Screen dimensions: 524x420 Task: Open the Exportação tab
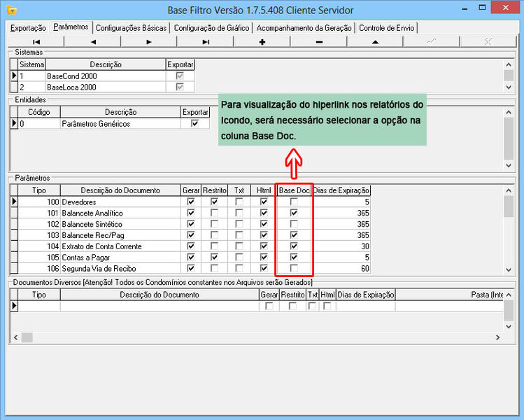pos(28,28)
